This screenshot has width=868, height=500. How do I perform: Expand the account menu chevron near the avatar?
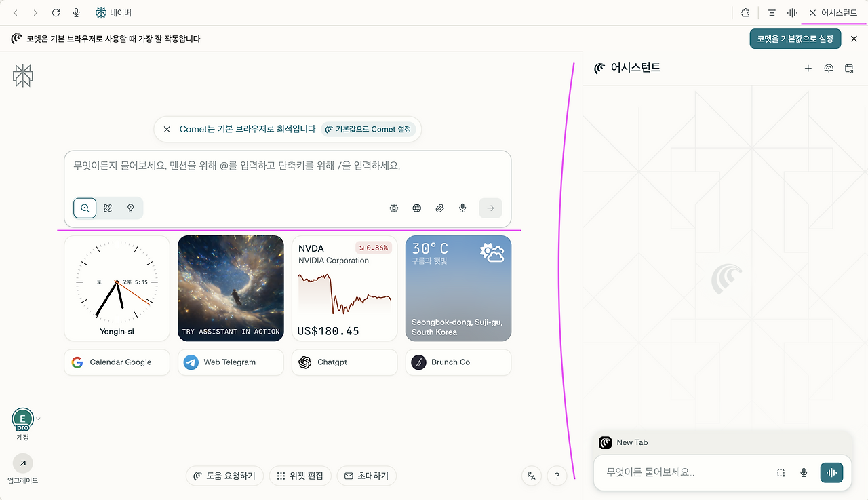pos(39,419)
